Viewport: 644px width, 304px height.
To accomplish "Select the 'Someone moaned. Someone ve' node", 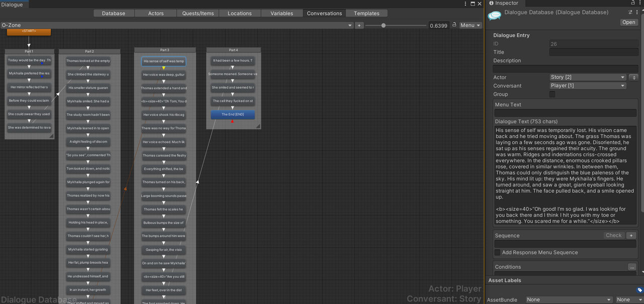I will click(233, 74).
